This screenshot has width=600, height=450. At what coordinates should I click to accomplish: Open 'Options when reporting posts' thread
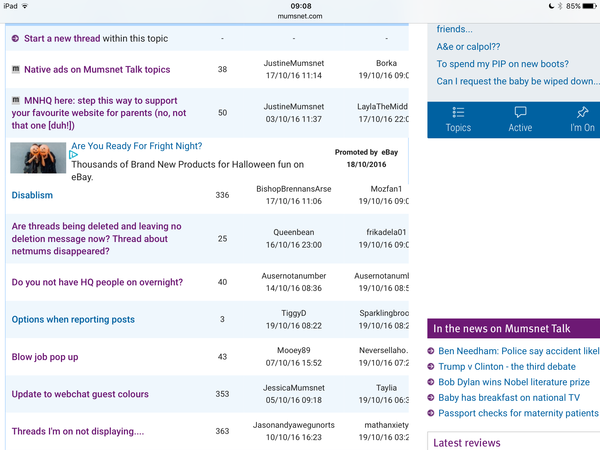click(73, 320)
